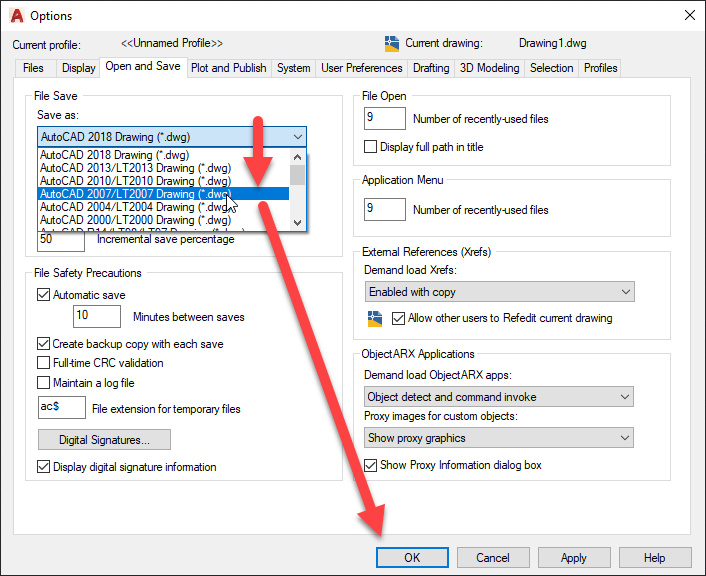Open Digital Signatures settings
Viewport: 706px width, 576px height.
[x=104, y=440]
